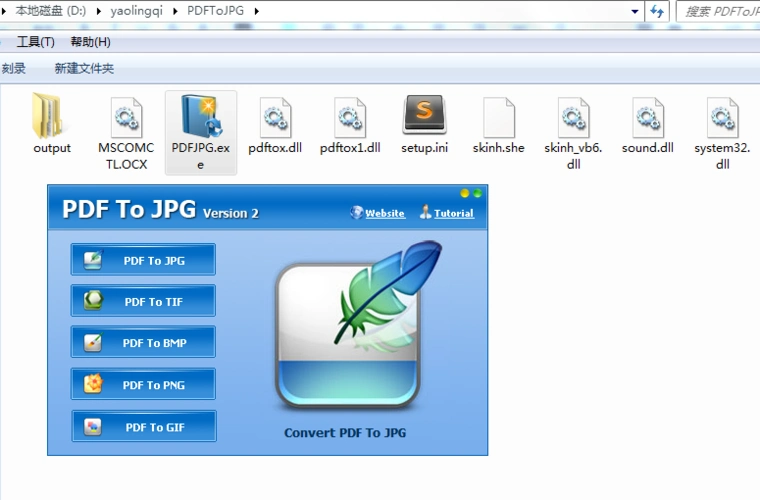
Task: Click the PDF To BMP button
Action: 143,342
